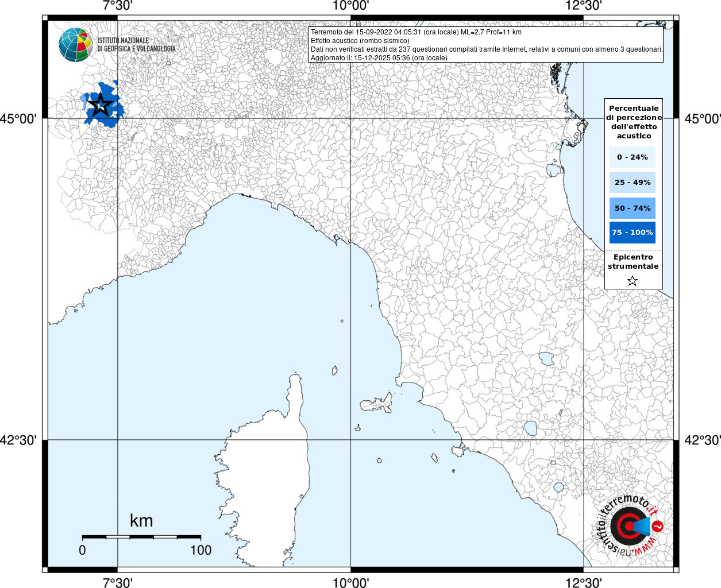This screenshot has width=721, height=588.
Task: Click the 'Percentuale di percezione' legend title
Action: click(x=634, y=122)
